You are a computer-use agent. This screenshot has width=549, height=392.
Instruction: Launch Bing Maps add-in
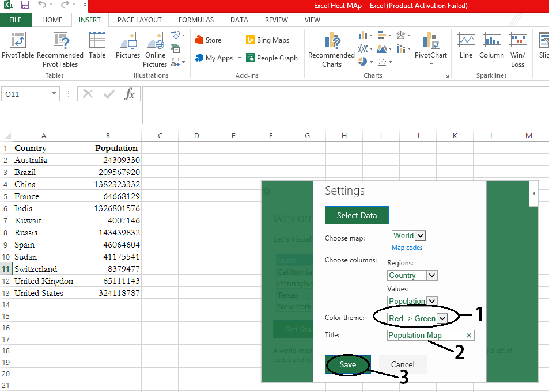pyautogui.click(x=267, y=40)
